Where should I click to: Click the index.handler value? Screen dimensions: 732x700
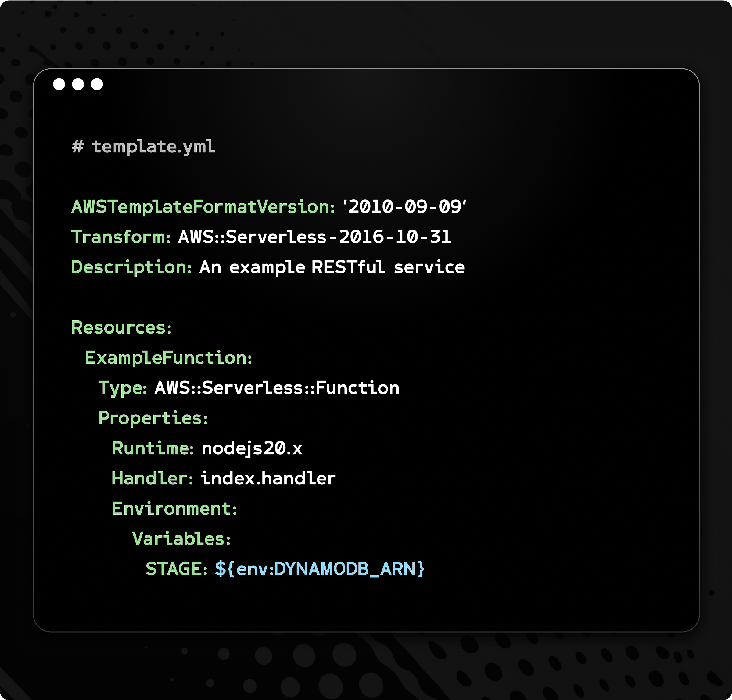click(x=268, y=478)
